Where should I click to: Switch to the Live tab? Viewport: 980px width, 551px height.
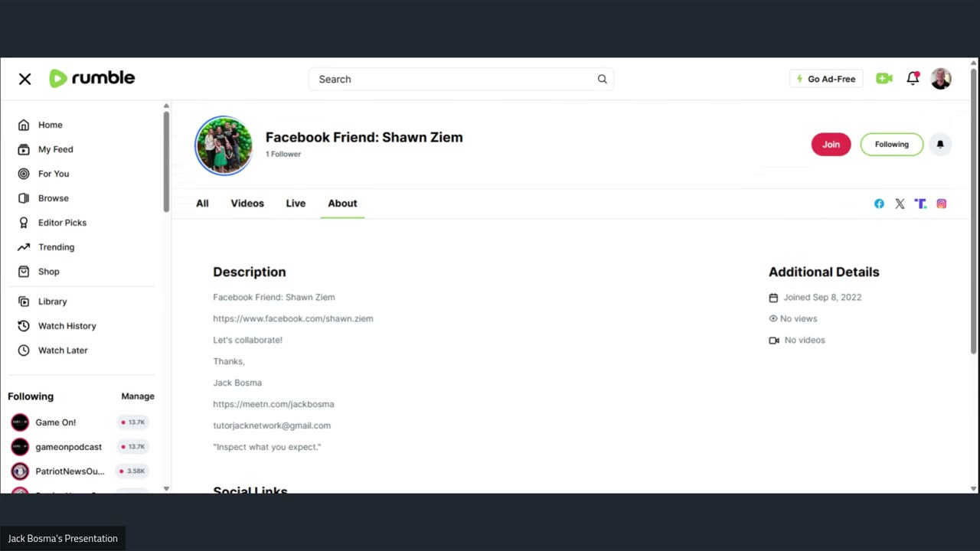296,204
